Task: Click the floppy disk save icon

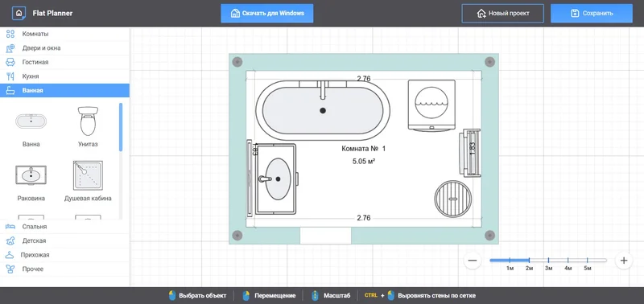Action: tap(575, 14)
